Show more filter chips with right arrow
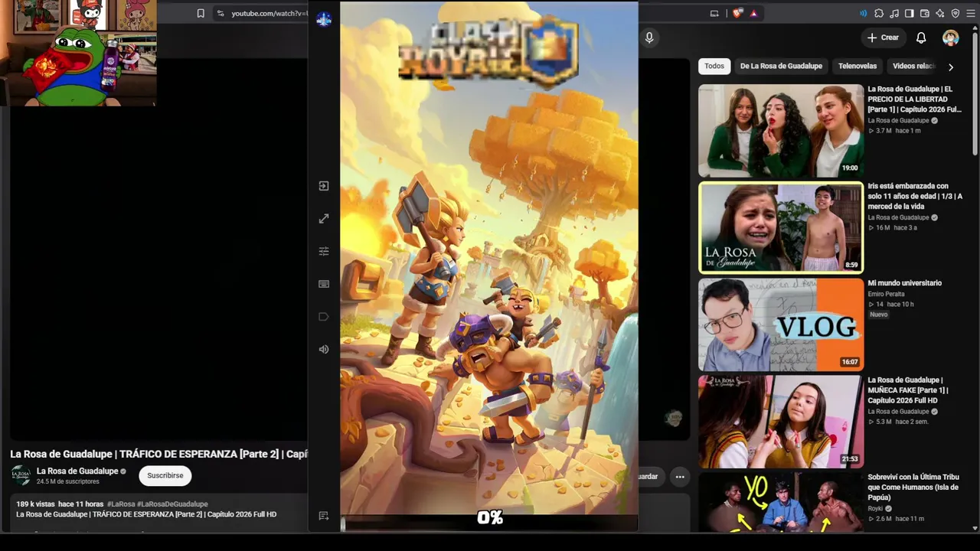 pyautogui.click(x=951, y=67)
